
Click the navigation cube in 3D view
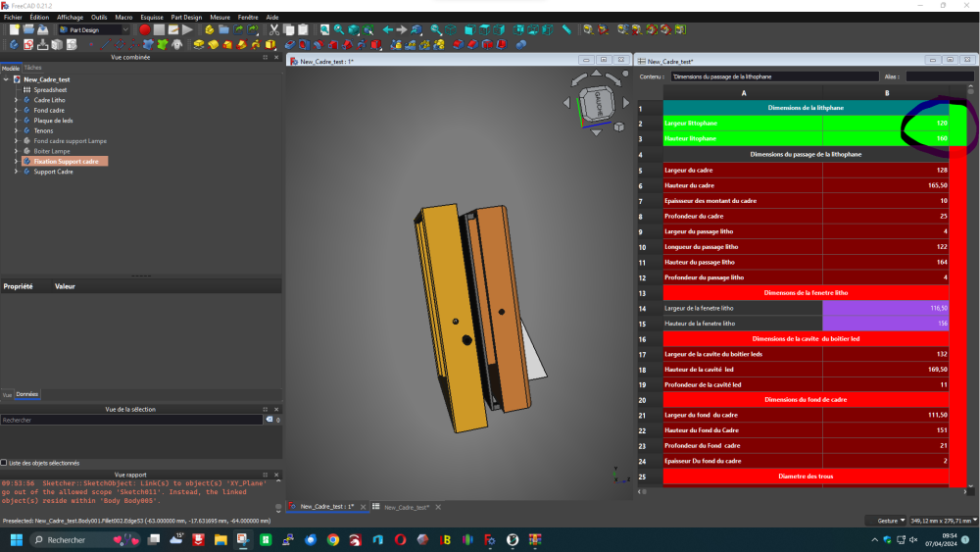(595, 102)
